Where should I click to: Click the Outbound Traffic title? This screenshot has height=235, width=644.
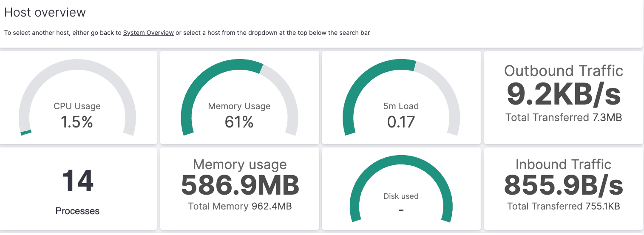[x=564, y=71]
